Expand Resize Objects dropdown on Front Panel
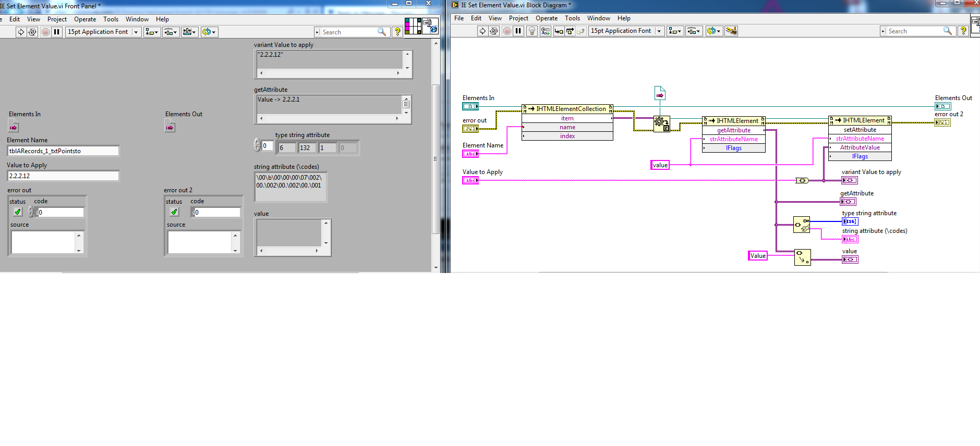Screen dimensions: 980x446 [x=189, y=32]
